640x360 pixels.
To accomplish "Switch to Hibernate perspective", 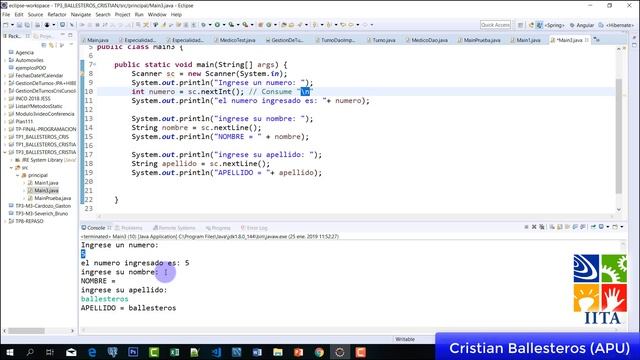I will click(x=616, y=25).
